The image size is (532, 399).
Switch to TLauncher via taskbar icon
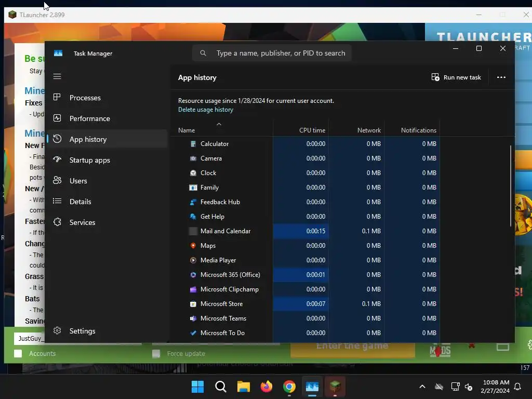tap(335, 387)
